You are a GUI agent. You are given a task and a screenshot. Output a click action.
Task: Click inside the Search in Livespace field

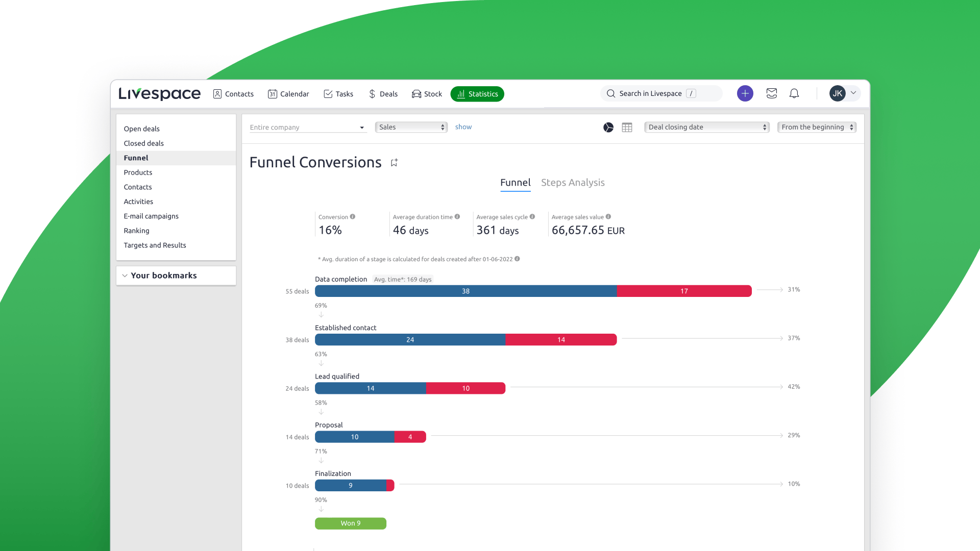point(658,93)
